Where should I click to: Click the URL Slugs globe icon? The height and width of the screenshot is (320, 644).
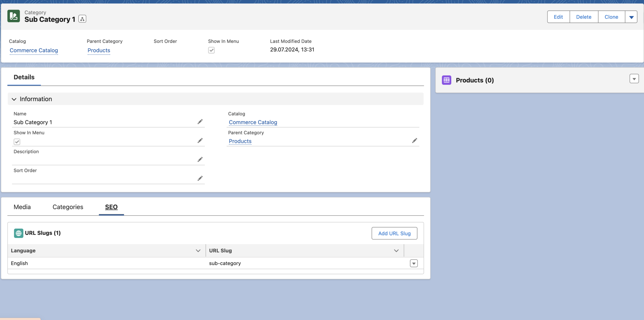pos(19,233)
